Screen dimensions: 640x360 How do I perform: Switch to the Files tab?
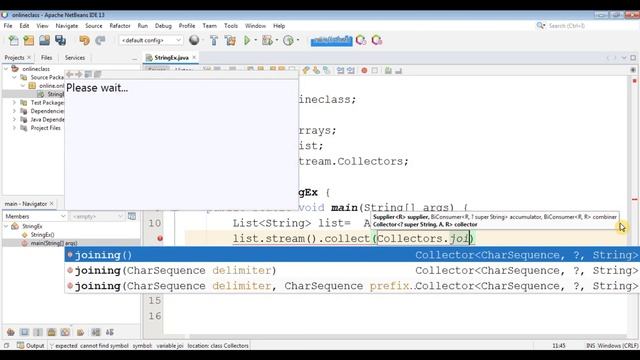[x=46, y=58]
